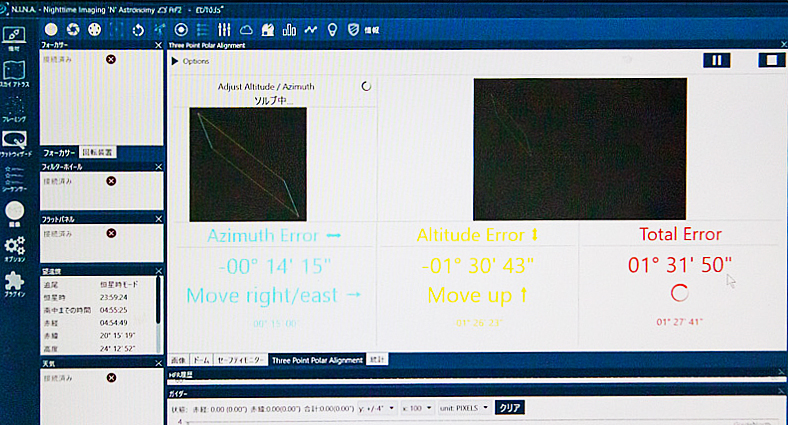The height and width of the screenshot is (425, 788).
Task: Click the 情報 info toolbar item
Action: 372,30
